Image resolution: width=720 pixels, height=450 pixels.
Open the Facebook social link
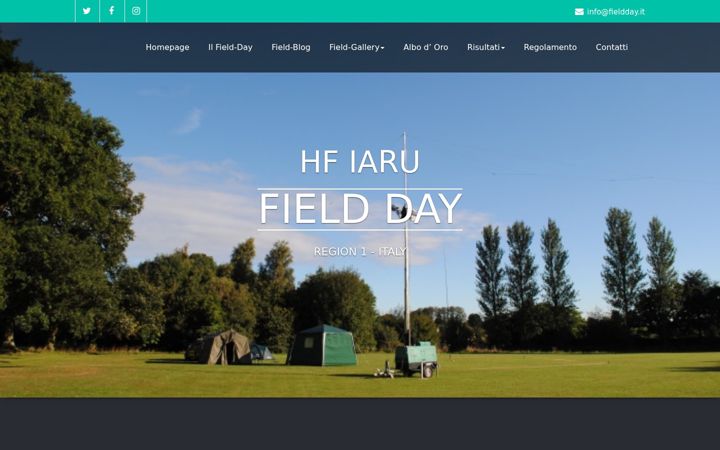(112, 11)
